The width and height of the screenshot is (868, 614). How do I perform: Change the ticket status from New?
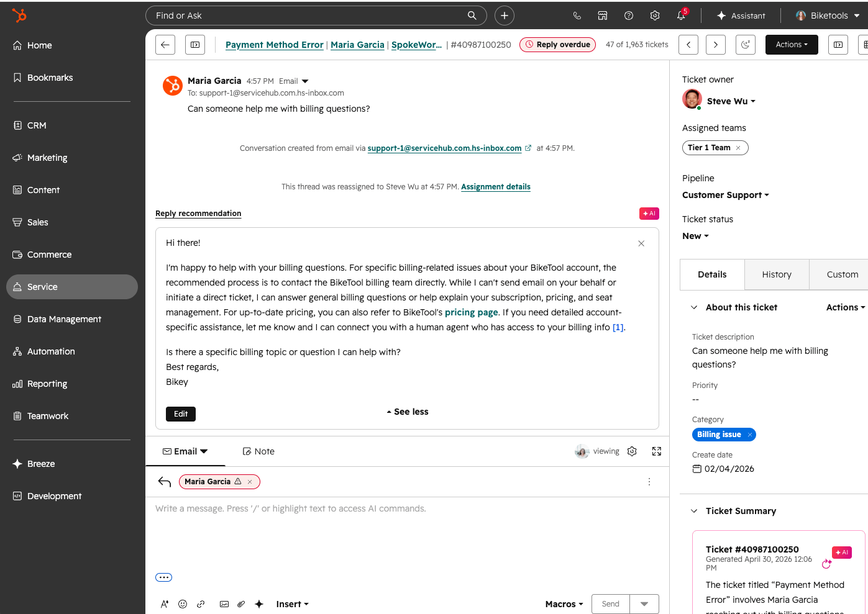pyautogui.click(x=695, y=236)
